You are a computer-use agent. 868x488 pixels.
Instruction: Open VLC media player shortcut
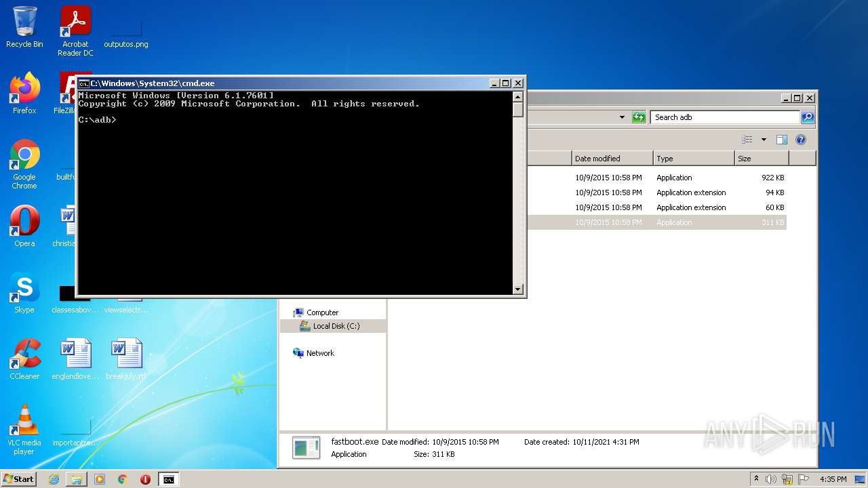point(24,430)
